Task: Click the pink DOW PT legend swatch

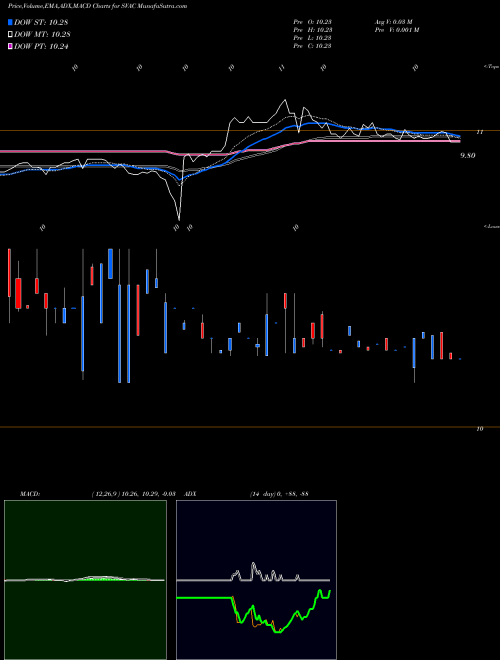Action: pos(10,46)
